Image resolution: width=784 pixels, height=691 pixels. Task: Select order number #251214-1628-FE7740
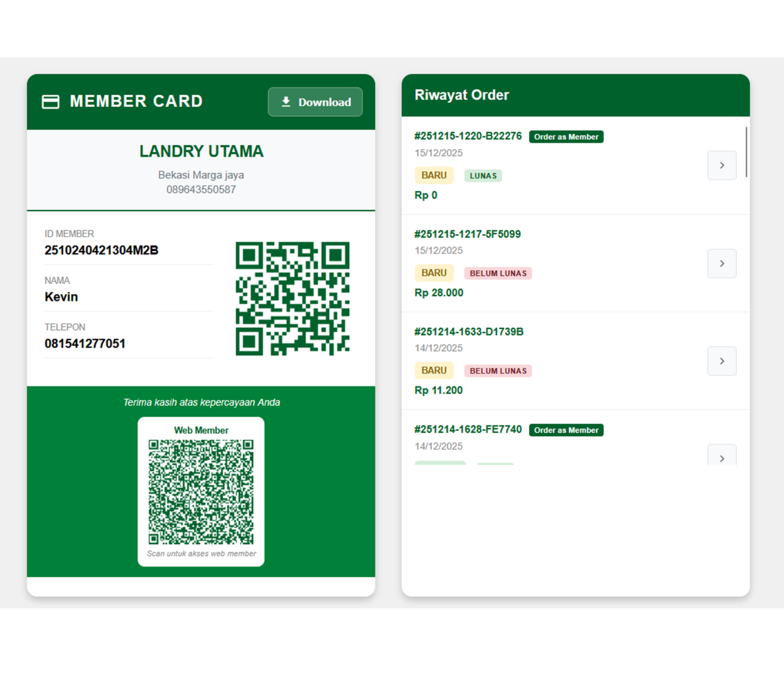468,430
